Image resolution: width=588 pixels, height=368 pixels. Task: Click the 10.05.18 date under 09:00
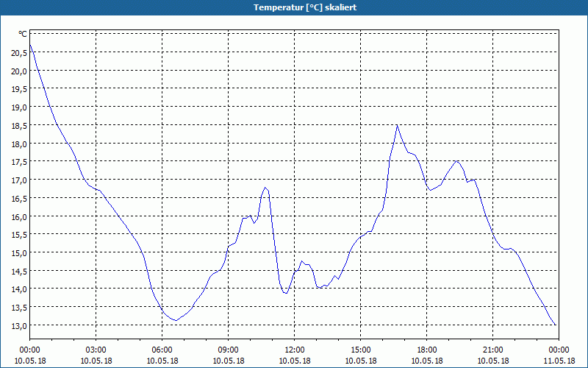[228, 361]
